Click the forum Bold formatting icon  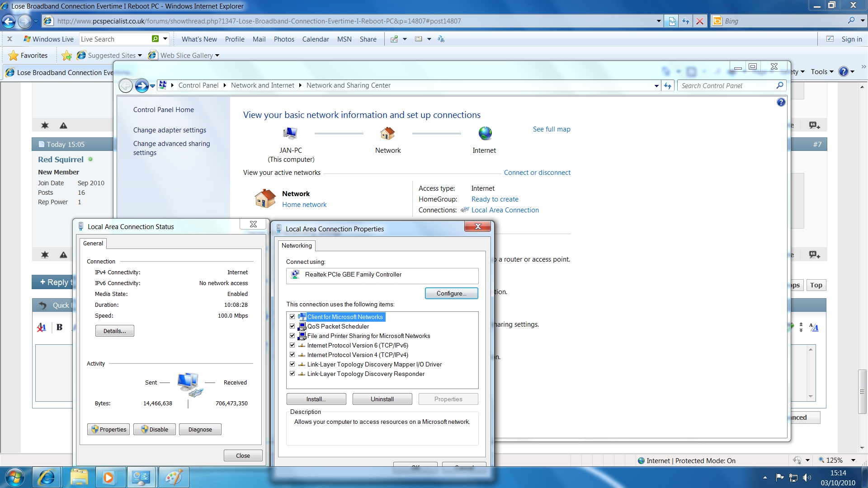(x=59, y=327)
